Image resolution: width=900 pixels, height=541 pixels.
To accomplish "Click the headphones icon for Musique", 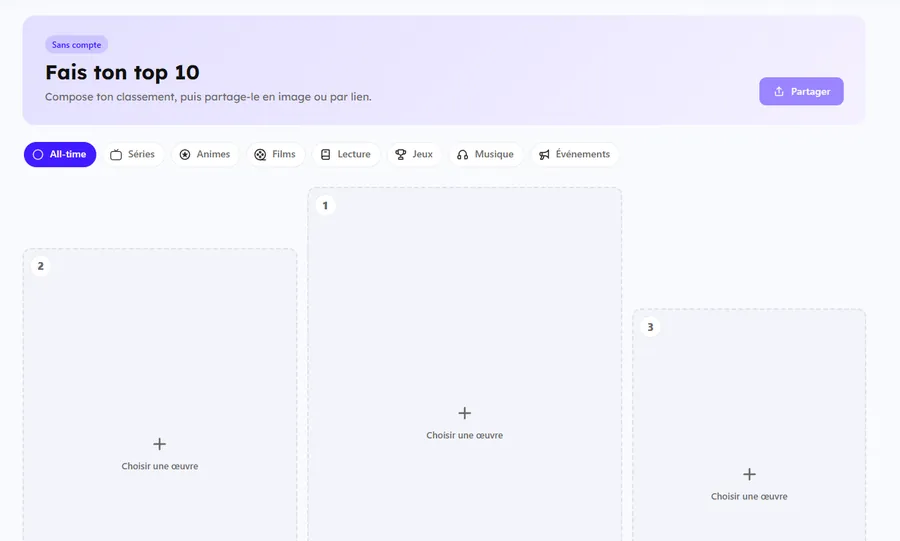I will click(x=463, y=154).
